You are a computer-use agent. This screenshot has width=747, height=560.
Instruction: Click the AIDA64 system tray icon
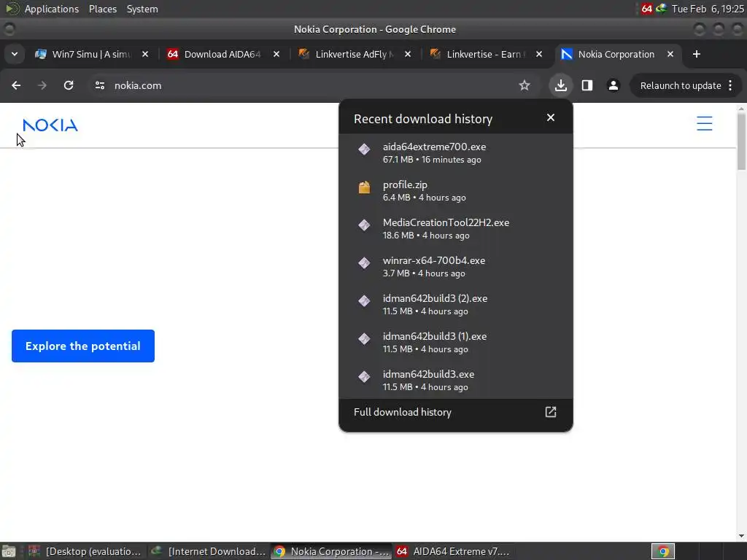tap(646, 9)
